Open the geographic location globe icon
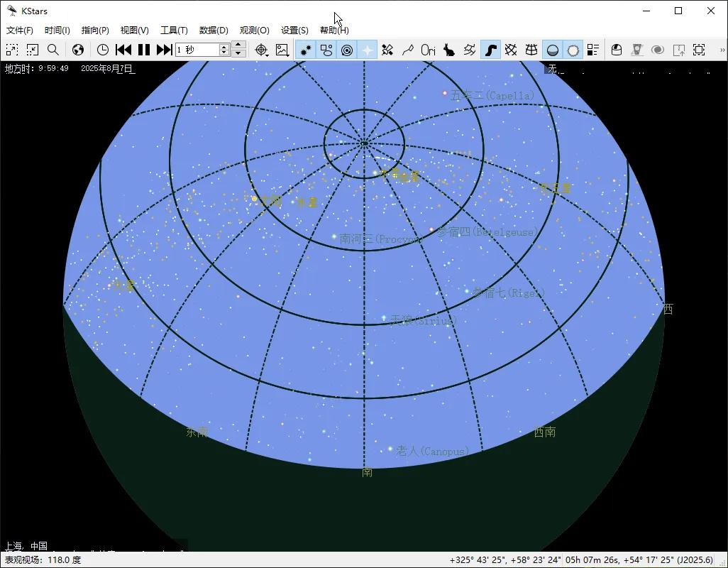 click(x=78, y=50)
